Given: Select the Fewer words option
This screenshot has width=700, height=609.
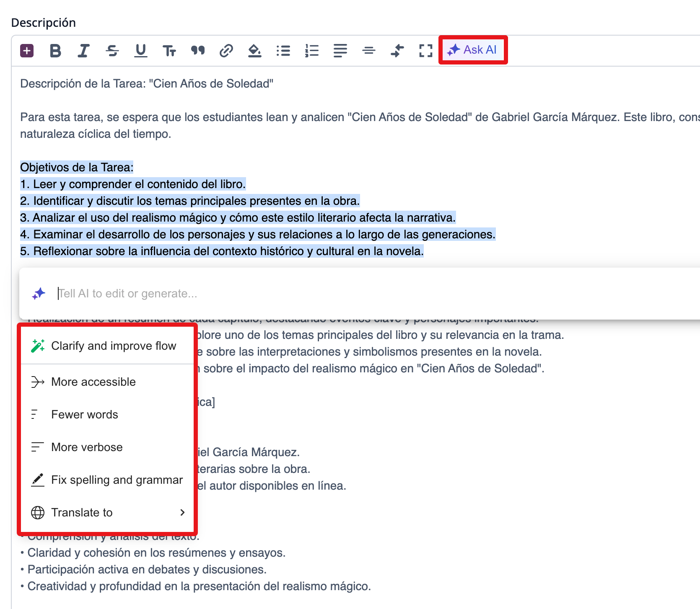Looking at the screenshot, I should click(x=85, y=415).
